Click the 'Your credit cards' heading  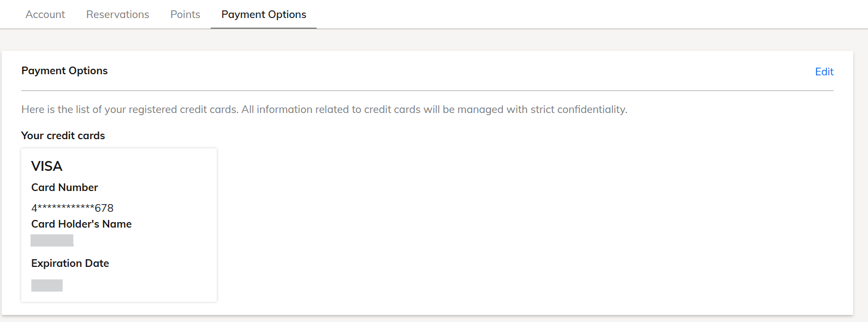point(63,135)
